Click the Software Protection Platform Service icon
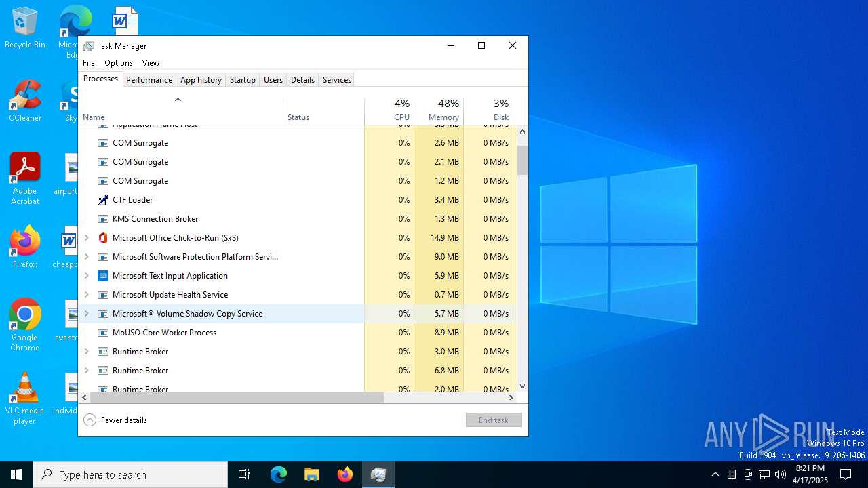The height and width of the screenshot is (488, 868). pyautogui.click(x=103, y=257)
